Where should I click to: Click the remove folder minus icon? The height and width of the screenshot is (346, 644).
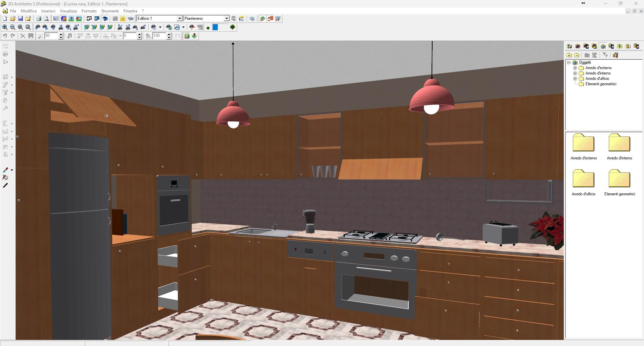pyautogui.click(x=577, y=55)
